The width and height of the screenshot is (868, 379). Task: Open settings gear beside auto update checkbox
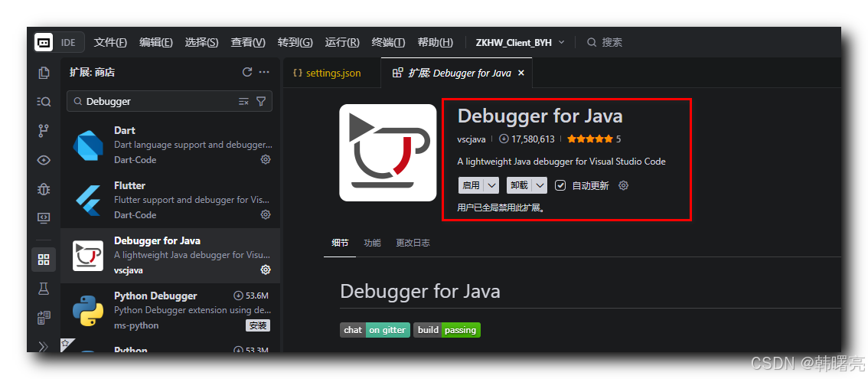623,185
